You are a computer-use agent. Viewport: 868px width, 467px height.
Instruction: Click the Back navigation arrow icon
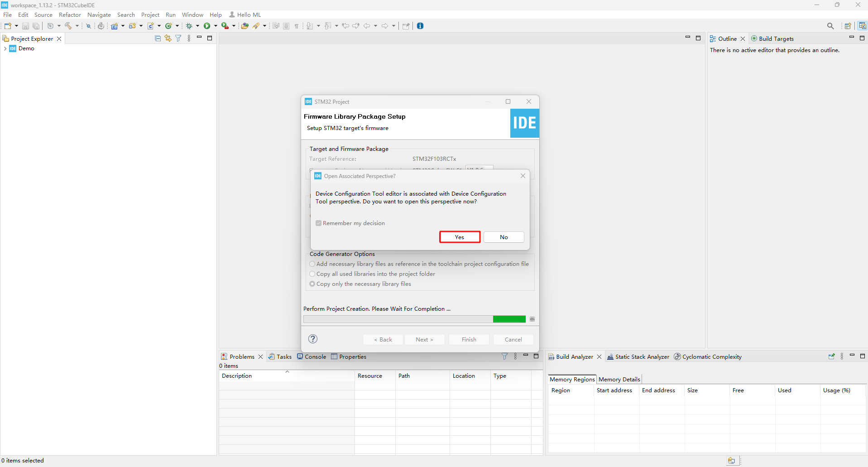[367, 26]
